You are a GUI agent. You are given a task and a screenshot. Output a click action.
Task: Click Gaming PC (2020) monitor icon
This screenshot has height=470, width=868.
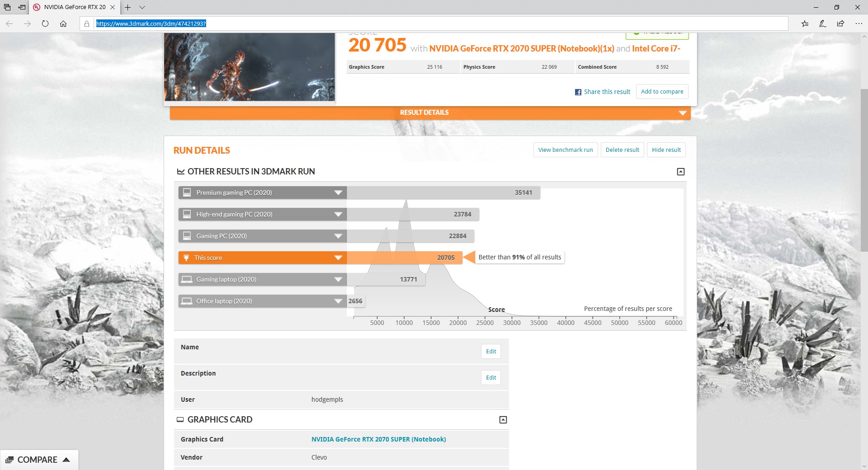coord(187,235)
